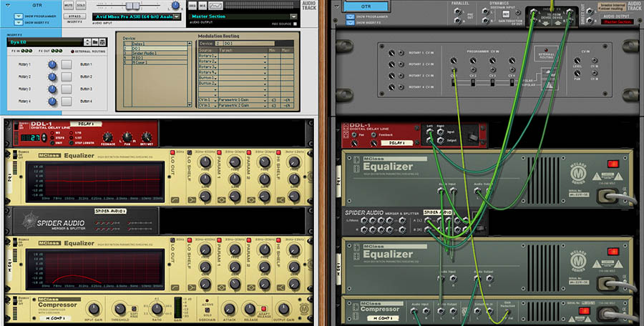Click the waveform display icon button
The width and height of the screenshot is (644, 326).
(215, 6)
